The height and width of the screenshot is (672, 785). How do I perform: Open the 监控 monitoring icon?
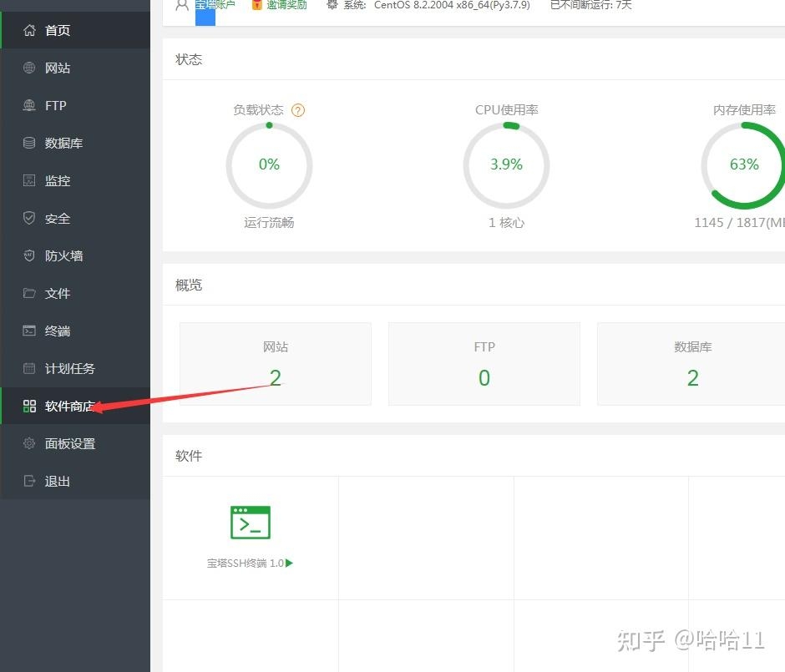click(x=28, y=180)
